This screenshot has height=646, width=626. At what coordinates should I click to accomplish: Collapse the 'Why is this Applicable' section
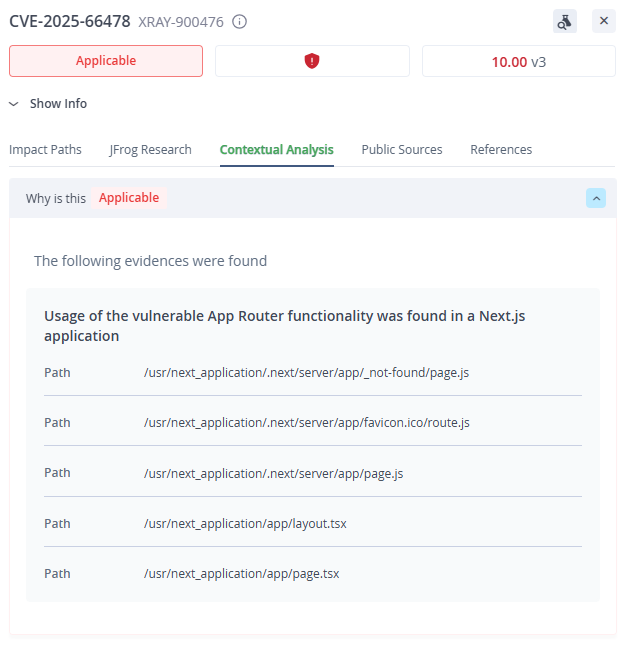click(x=596, y=198)
